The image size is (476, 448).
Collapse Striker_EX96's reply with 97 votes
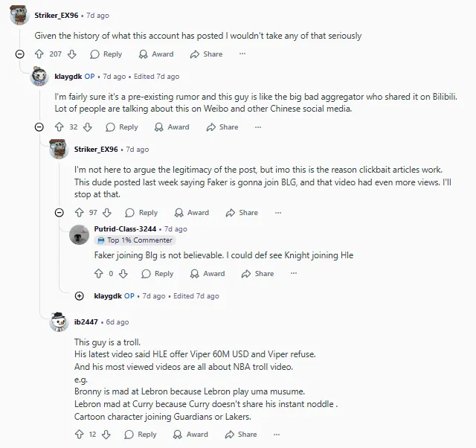(x=59, y=213)
